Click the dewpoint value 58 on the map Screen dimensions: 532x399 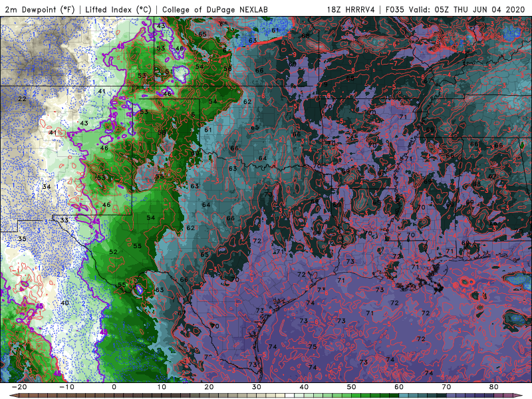pos(162,132)
